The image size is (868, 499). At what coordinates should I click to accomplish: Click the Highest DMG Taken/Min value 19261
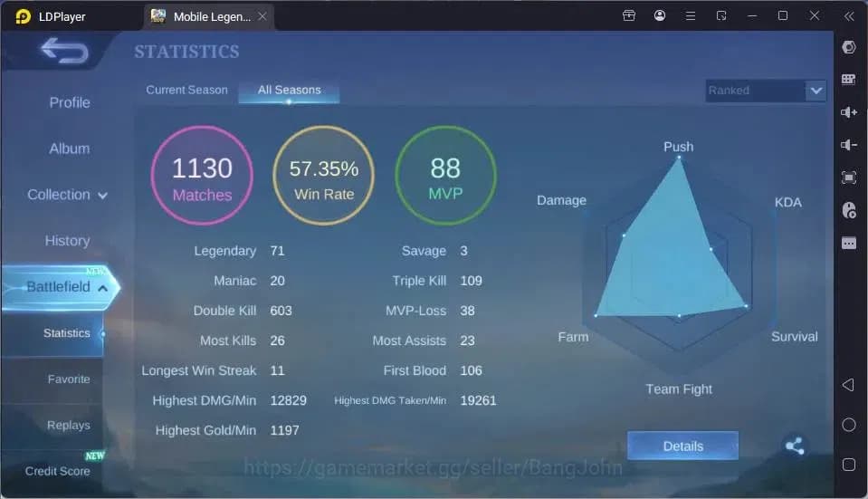pyautogui.click(x=478, y=400)
